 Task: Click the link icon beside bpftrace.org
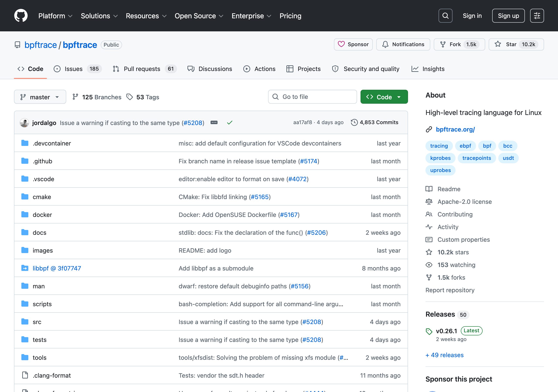click(429, 129)
